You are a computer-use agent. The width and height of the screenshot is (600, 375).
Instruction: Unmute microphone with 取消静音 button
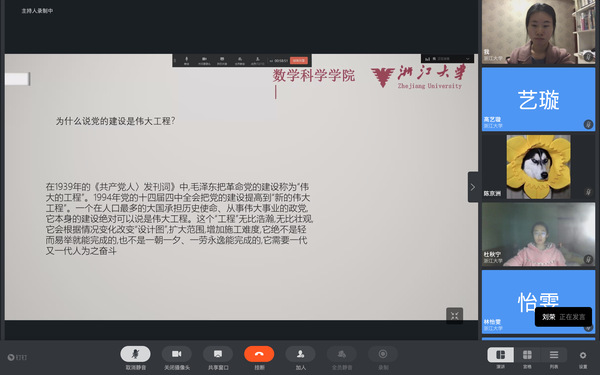[135, 354]
